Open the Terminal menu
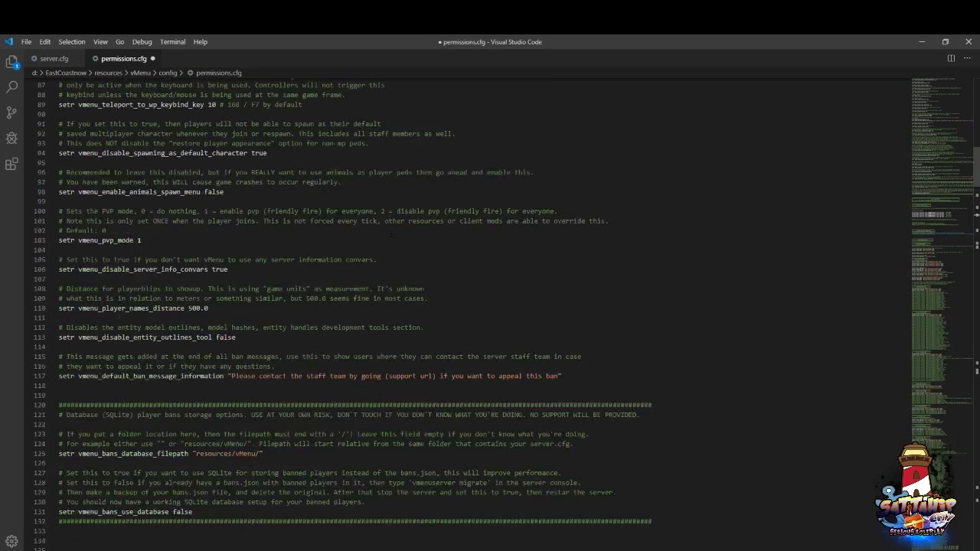Image resolution: width=980 pixels, height=551 pixels. click(x=172, y=42)
